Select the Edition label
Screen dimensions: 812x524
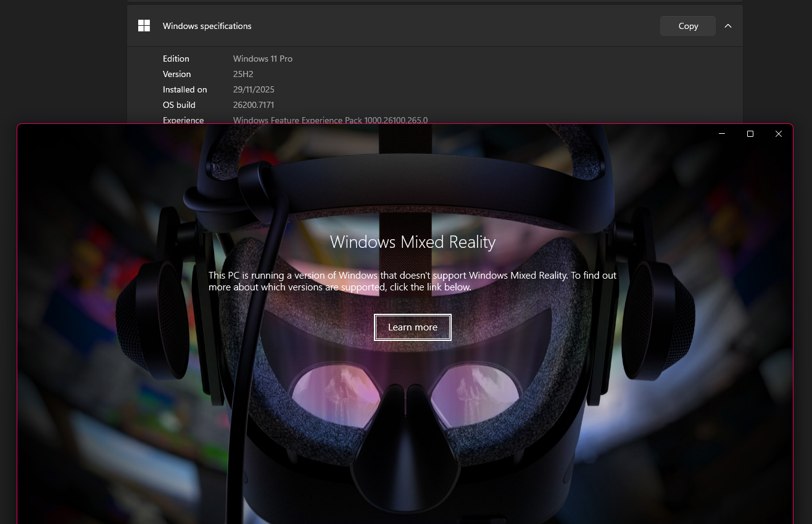176,59
